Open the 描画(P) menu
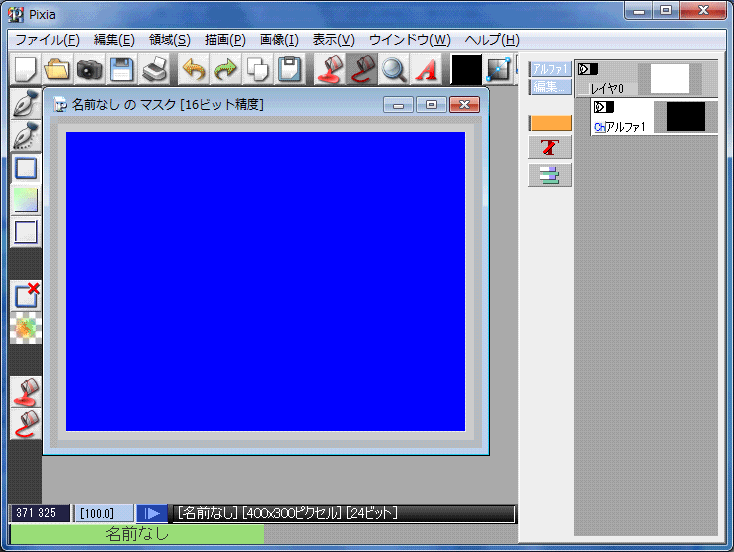This screenshot has width=734, height=552. pyautogui.click(x=225, y=40)
